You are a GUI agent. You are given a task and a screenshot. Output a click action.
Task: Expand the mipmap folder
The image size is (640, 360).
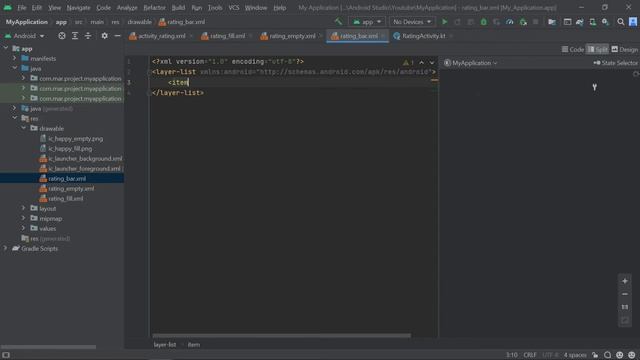click(x=24, y=218)
